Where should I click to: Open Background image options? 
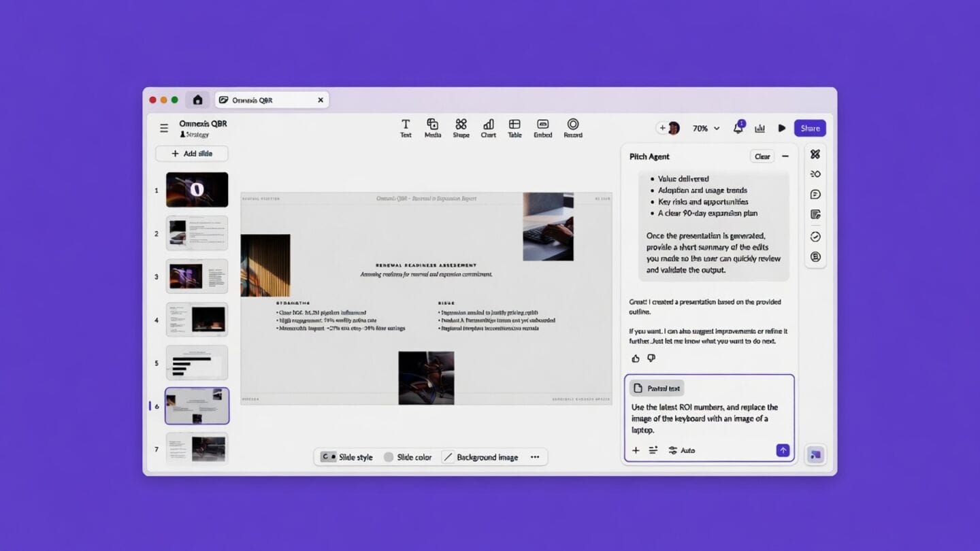point(480,457)
